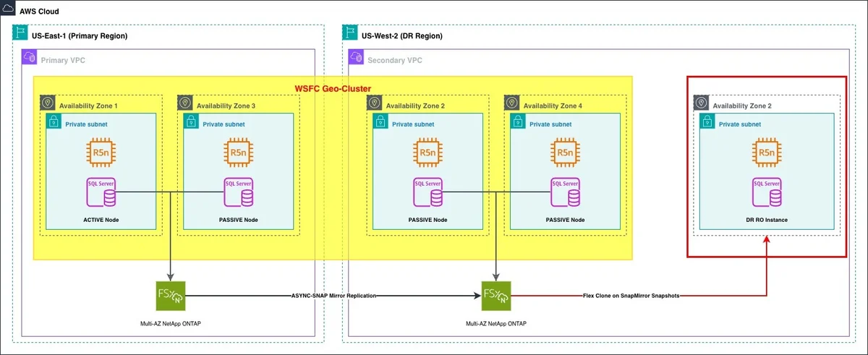868x355 pixels.
Task: Select the R5n instance in the red DR box
Action: (766, 153)
